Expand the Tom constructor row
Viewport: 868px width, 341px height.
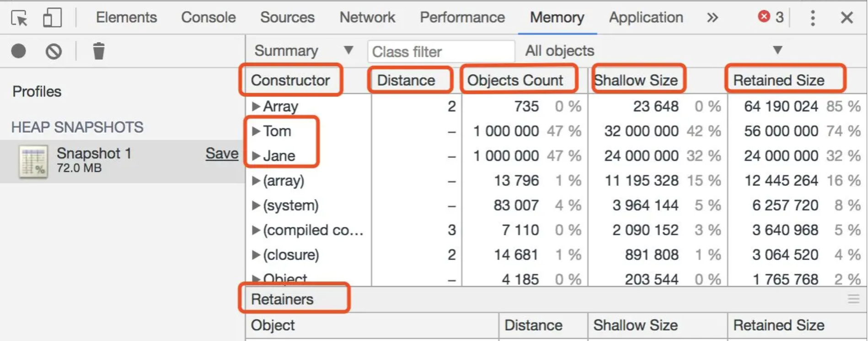(256, 131)
